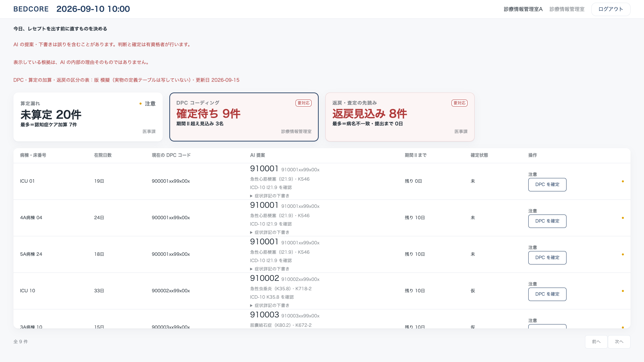Click the 在院日数 column header

coord(103,155)
